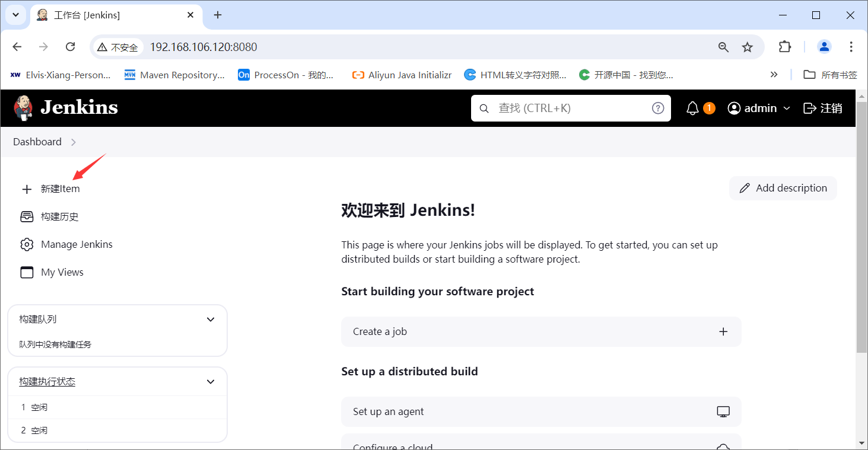This screenshot has width=868, height=450.
Task: Open the tab search dropdown arrow
Action: 15,15
